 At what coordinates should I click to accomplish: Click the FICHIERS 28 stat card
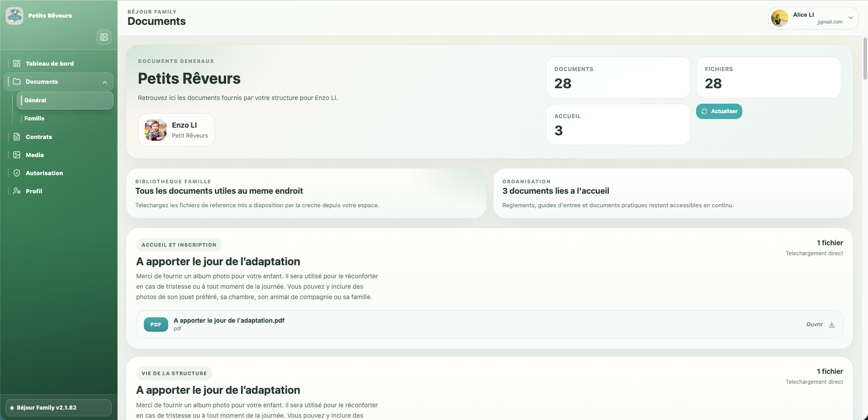pyautogui.click(x=768, y=77)
